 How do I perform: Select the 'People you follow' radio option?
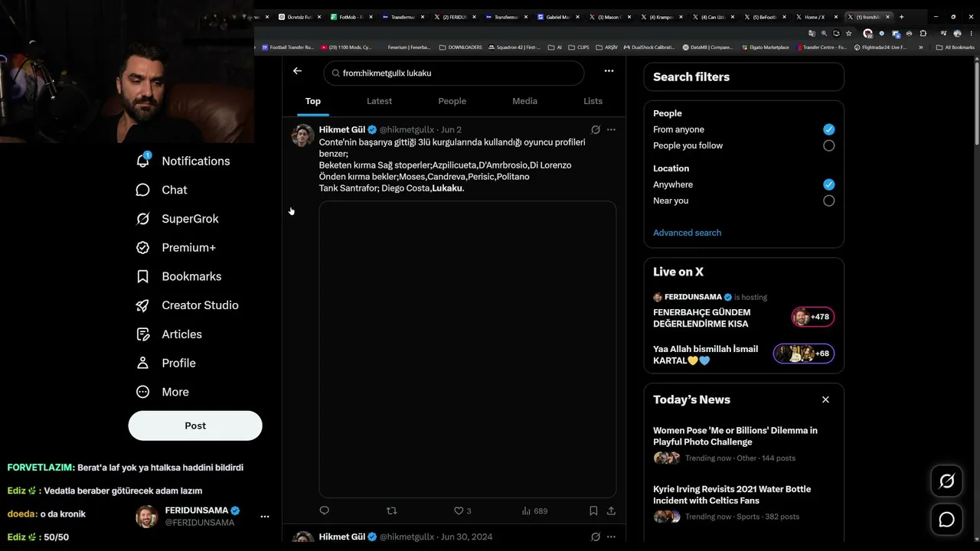828,145
